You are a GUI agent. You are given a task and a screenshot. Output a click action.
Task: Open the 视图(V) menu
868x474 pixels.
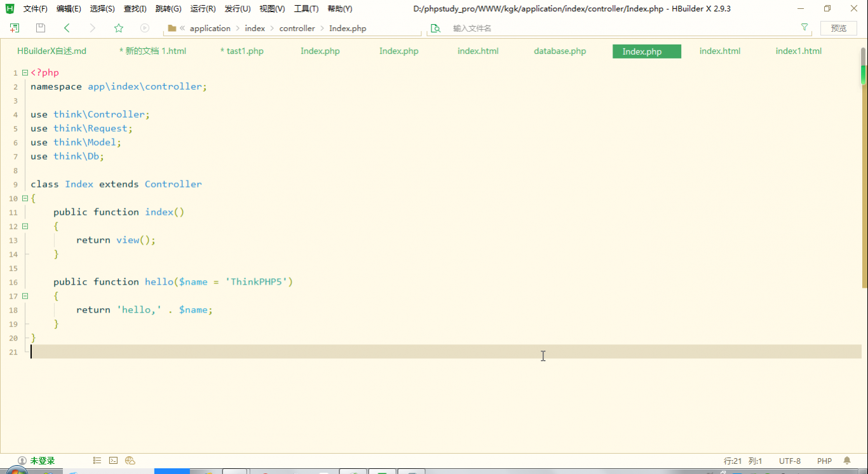coord(272,9)
